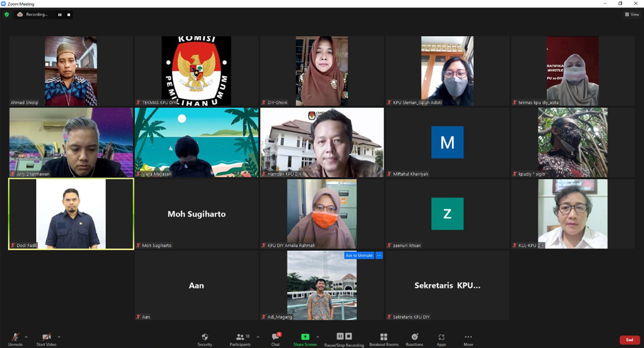The image size is (644, 348).
Task: Open the Chat panel
Action: [x=275, y=339]
